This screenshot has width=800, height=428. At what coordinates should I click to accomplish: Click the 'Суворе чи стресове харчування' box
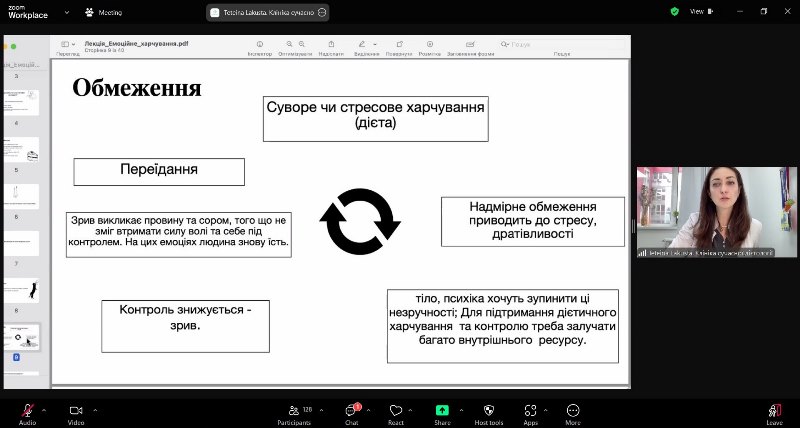point(376,119)
